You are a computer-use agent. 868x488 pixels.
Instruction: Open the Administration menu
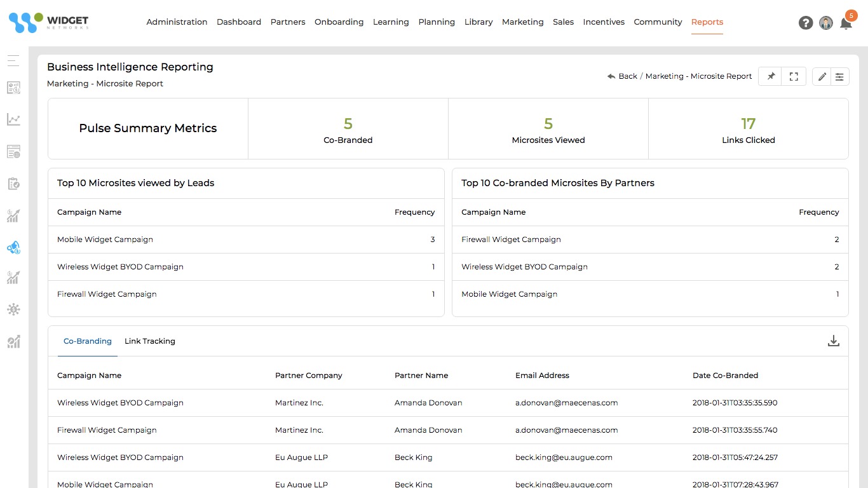[177, 22]
